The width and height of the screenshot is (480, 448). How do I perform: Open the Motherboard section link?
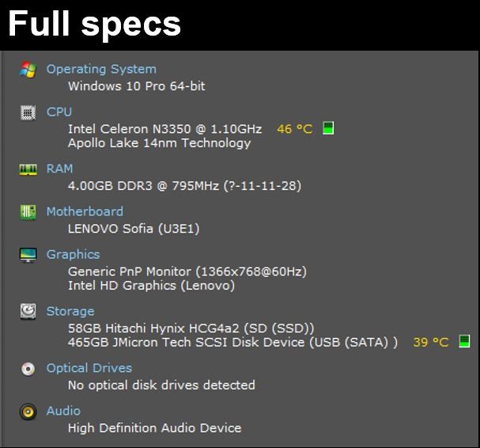[x=85, y=212]
